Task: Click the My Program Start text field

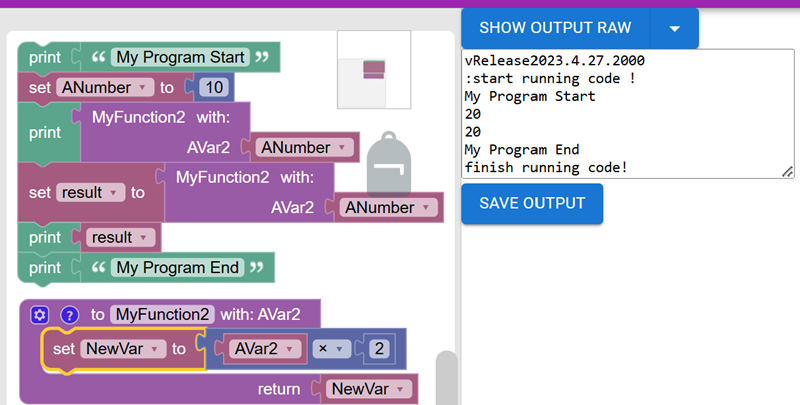Action: click(x=180, y=57)
